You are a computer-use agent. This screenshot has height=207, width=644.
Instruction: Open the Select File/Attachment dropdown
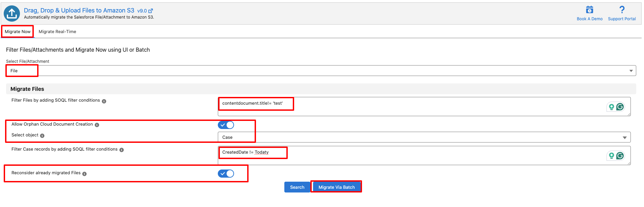[x=321, y=71]
